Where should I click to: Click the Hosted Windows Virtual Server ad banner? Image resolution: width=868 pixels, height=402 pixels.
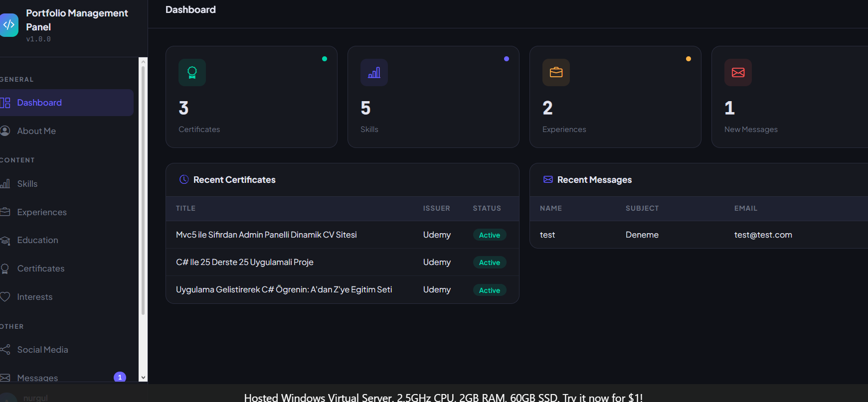[443, 397]
